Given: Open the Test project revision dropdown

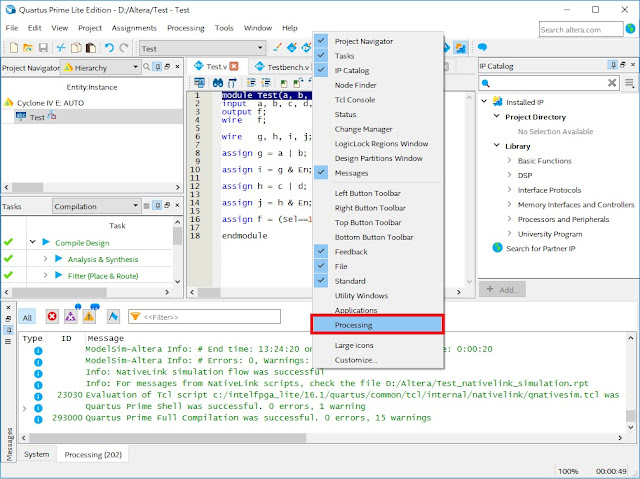Looking at the screenshot, I should point(202,48).
